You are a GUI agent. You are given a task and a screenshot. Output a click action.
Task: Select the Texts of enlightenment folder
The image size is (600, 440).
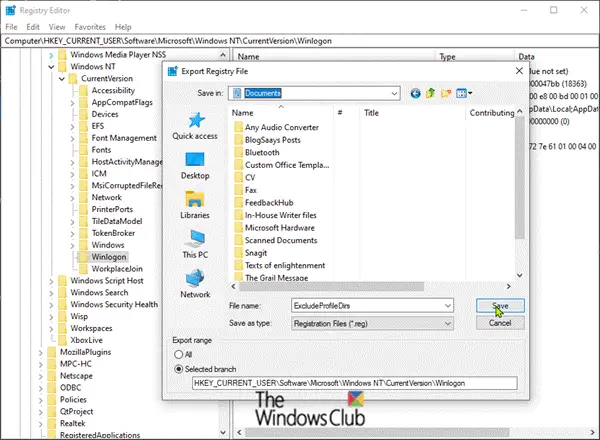click(x=280, y=265)
